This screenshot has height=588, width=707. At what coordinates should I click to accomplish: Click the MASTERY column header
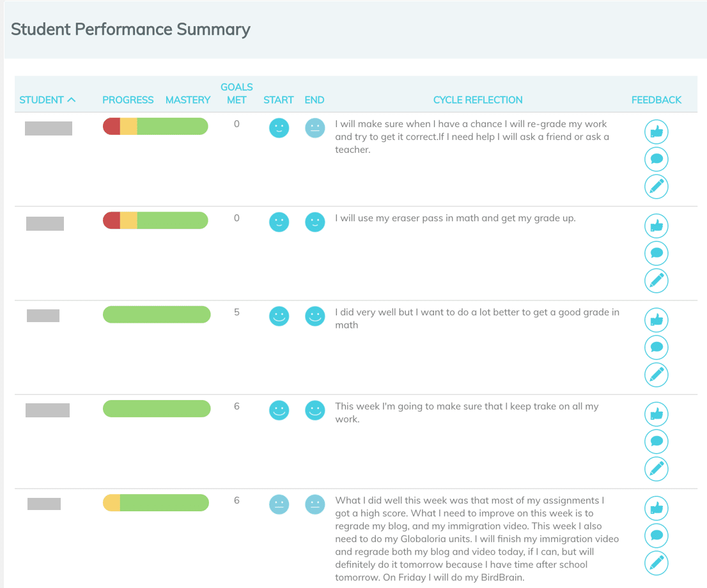coord(188,100)
